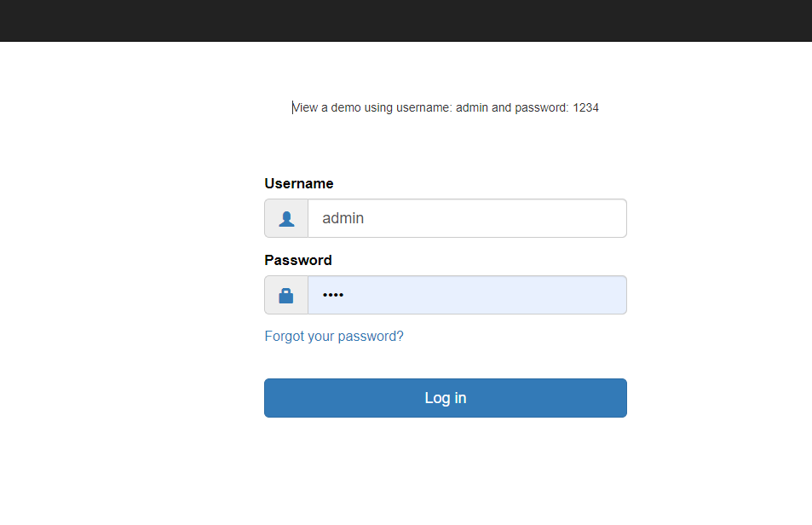The height and width of the screenshot is (525, 812).
Task: Click the word View in demo hint
Action: [305, 107]
